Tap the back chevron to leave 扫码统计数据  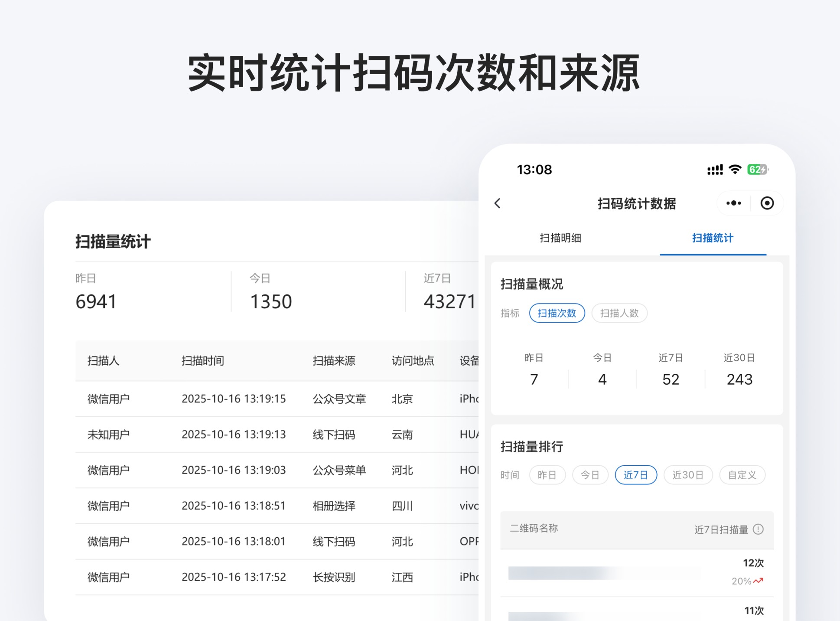coord(497,203)
